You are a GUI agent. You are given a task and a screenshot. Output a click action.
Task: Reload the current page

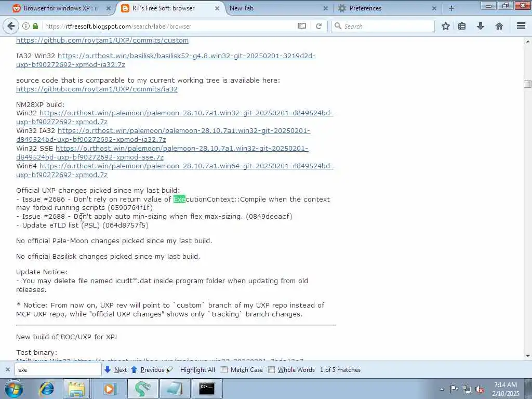point(318,26)
